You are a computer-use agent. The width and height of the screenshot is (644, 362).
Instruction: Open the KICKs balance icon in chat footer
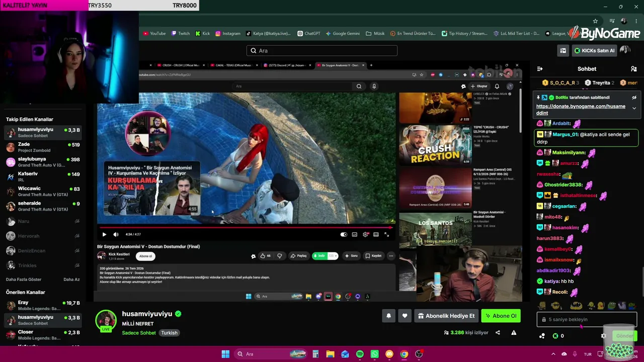(x=555, y=336)
